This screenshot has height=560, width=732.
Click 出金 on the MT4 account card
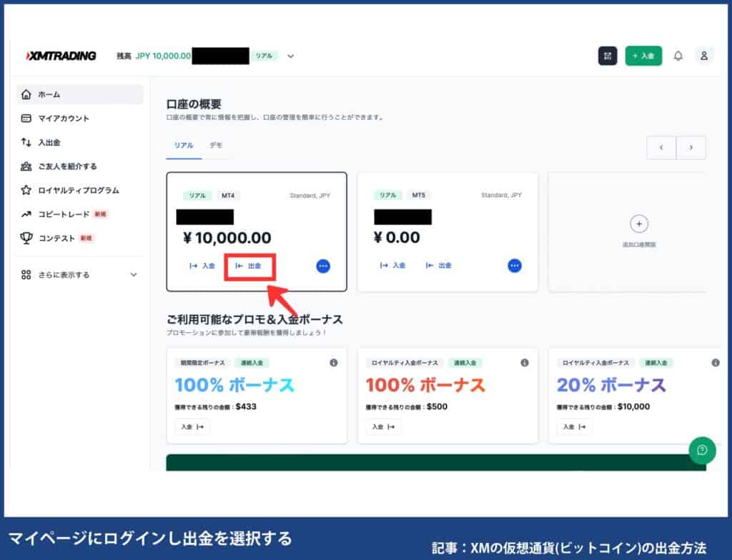(249, 265)
